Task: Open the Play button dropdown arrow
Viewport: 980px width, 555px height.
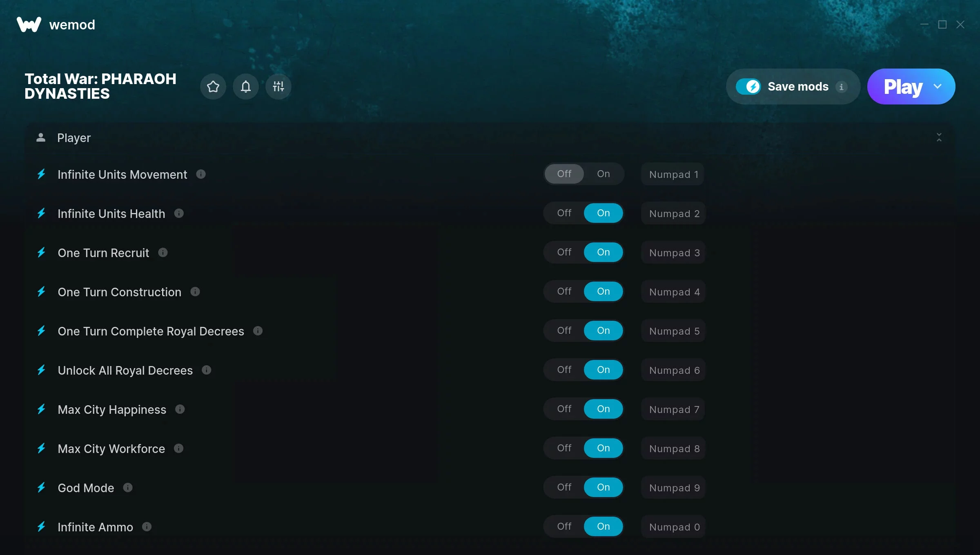Action: point(938,87)
